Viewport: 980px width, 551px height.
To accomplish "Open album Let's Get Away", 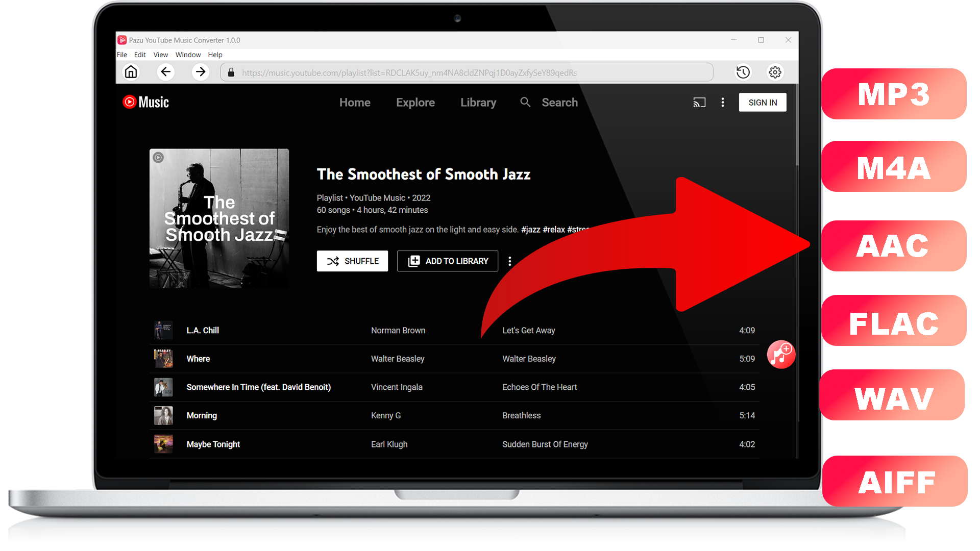I will click(529, 331).
